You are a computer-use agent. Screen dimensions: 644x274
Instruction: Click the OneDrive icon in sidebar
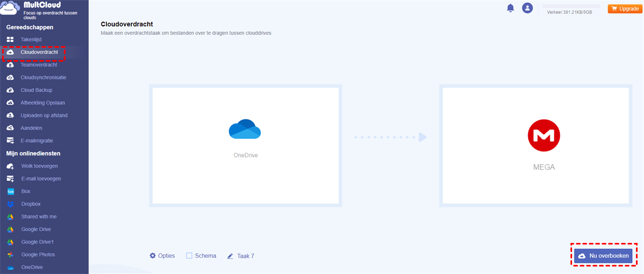tap(10, 267)
